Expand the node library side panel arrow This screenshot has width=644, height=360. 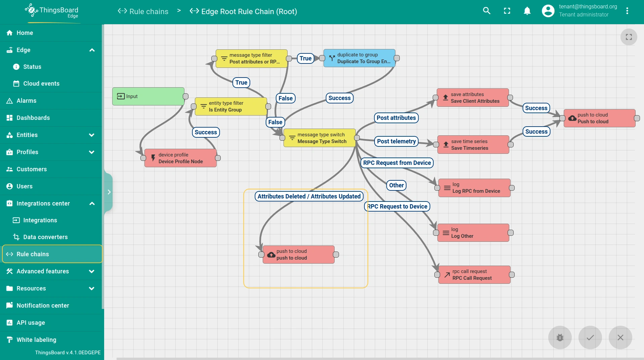109,192
